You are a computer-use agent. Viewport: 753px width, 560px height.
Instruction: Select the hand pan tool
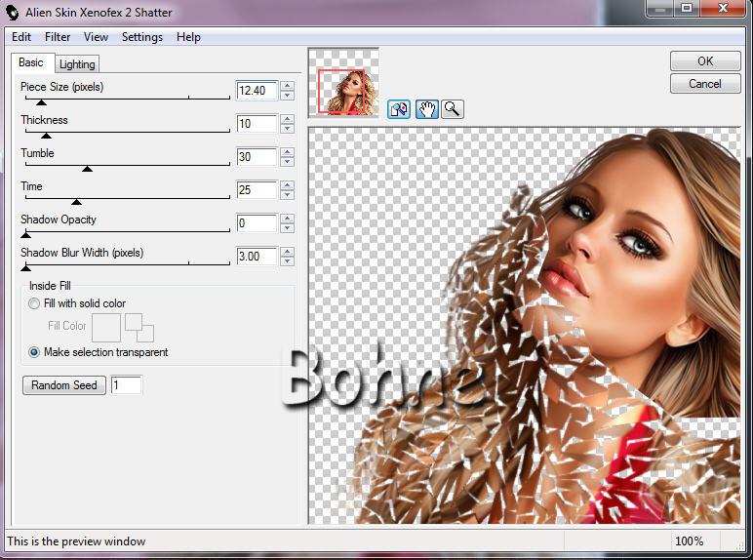click(x=426, y=109)
